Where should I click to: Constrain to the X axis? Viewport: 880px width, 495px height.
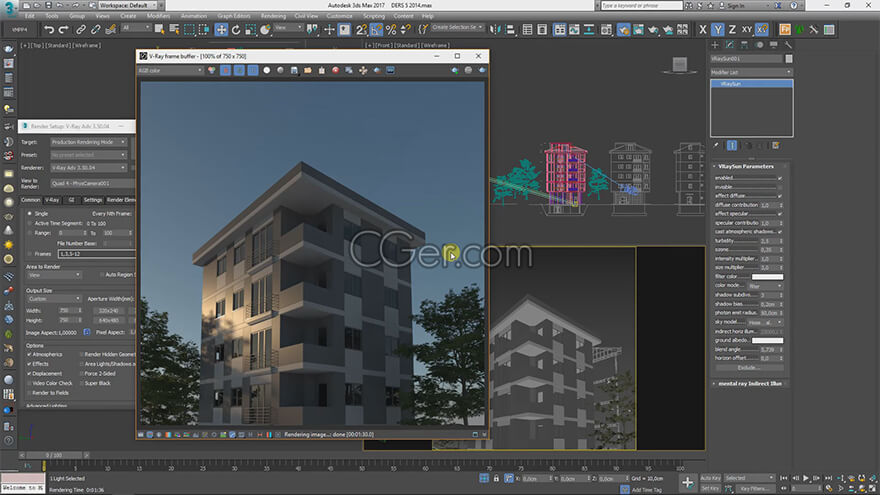[x=703, y=29]
